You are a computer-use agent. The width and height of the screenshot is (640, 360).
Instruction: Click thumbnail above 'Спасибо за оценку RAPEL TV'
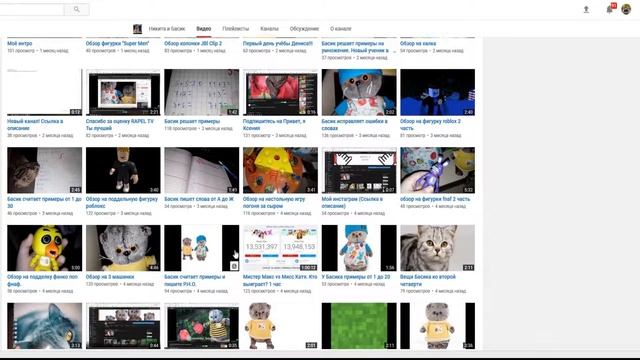tap(123, 92)
